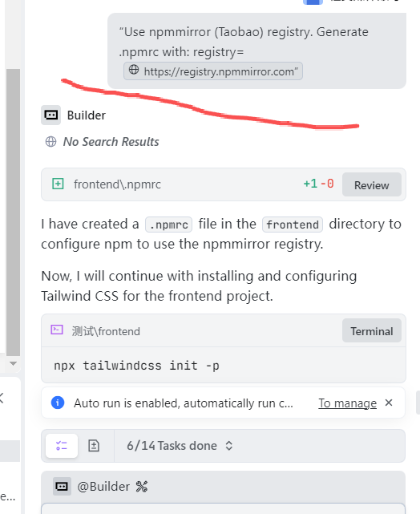Viewport: 420px width, 514px height.
Task: Open the https://registry.npmmirror.com link chip
Action: click(213, 71)
